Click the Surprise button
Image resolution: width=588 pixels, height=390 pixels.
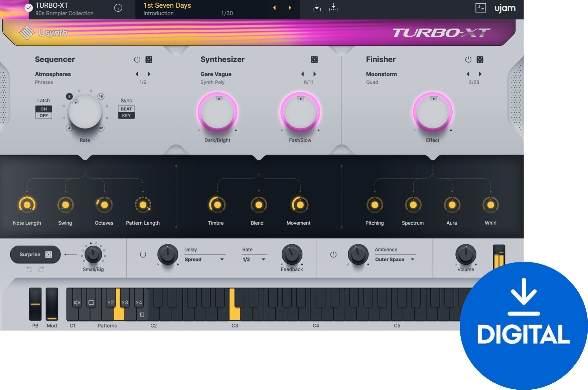click(x=35, y=254)
